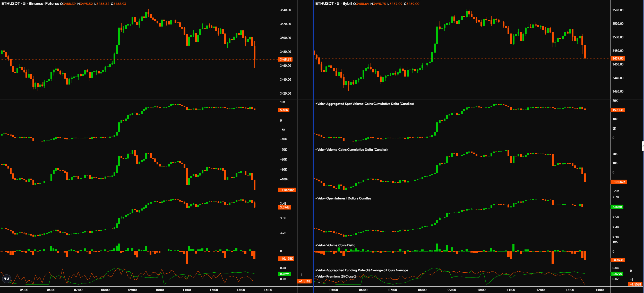644x293 pixels.
Task: Click 09:00 on the left time axis
Action: (x=132, y=290)
